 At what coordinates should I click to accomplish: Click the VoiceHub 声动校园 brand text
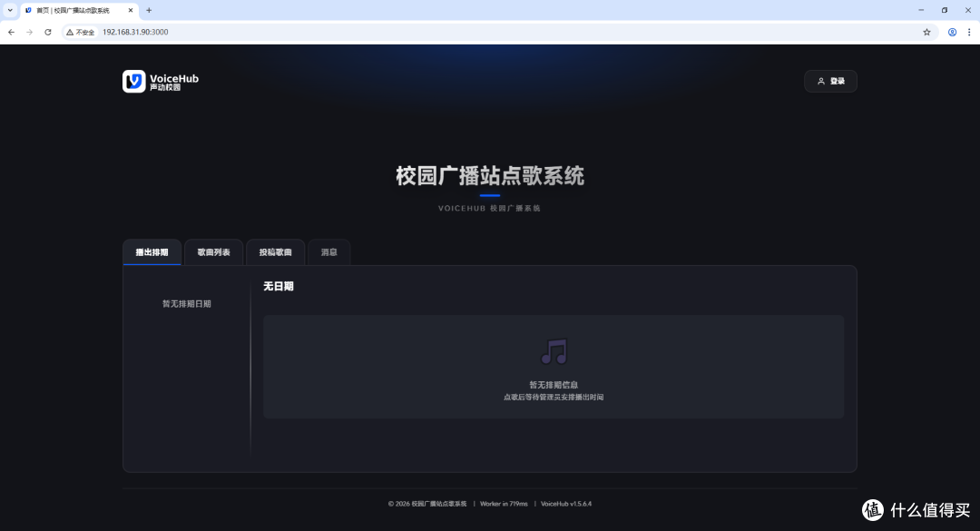coord(173,82)
